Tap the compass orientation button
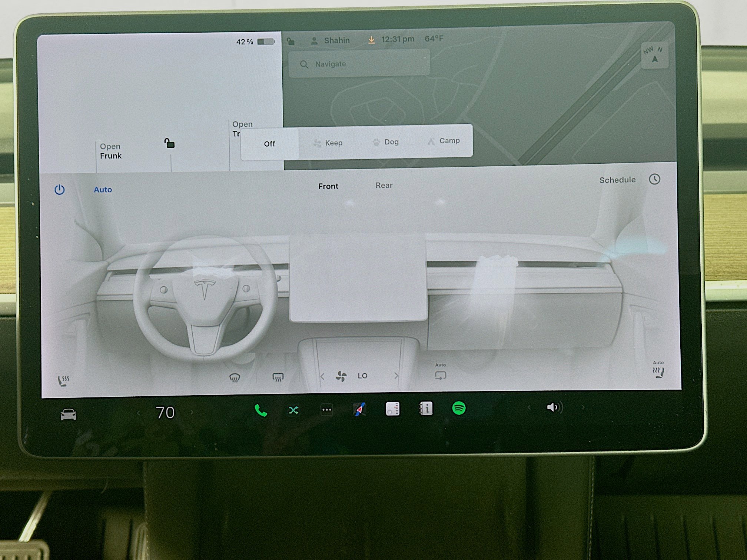 655,55
